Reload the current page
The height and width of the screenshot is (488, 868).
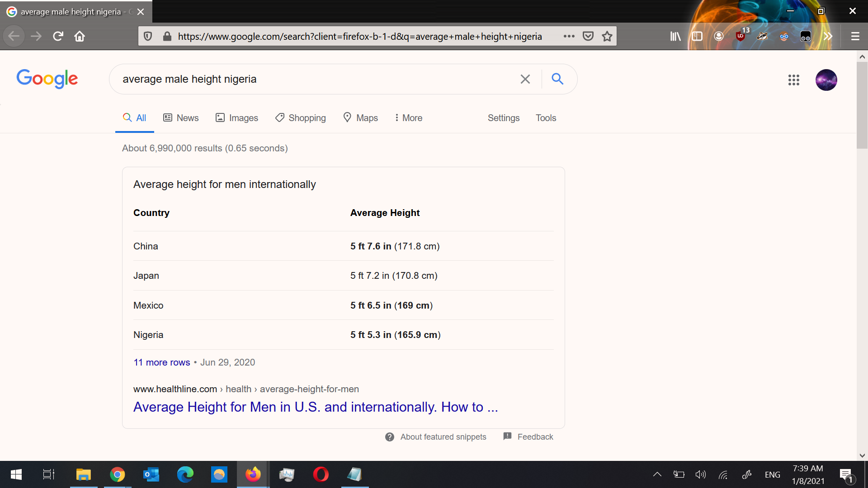click(58, 36)
